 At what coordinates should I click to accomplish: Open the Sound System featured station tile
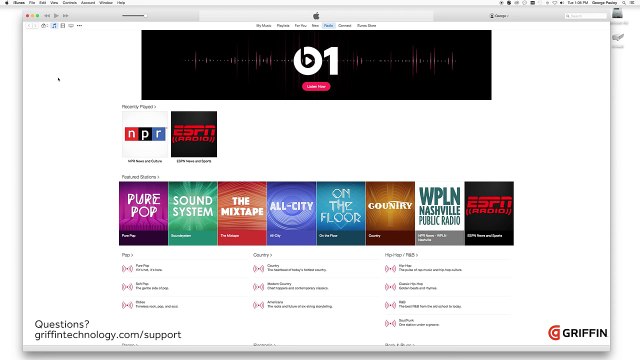(x=193, y=213)
